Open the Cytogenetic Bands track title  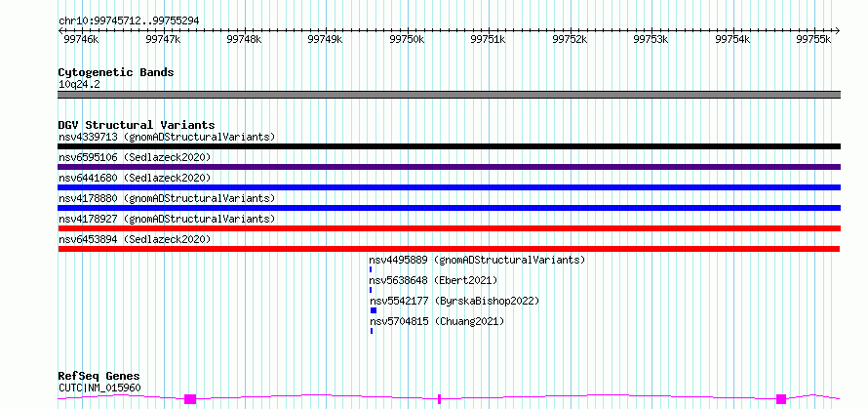(x=116, y=72)
